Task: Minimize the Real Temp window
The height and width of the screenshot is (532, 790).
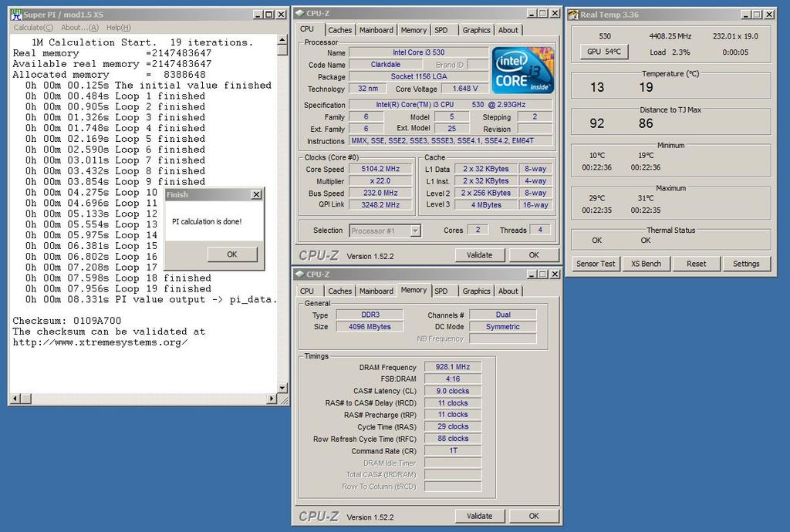Action: tap(747, 15)
